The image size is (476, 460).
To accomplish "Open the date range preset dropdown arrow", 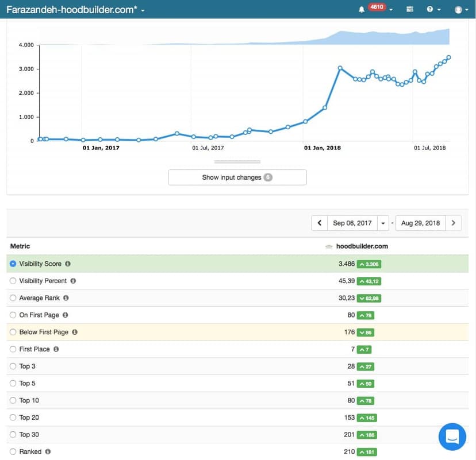I will [x=383, y=223].
